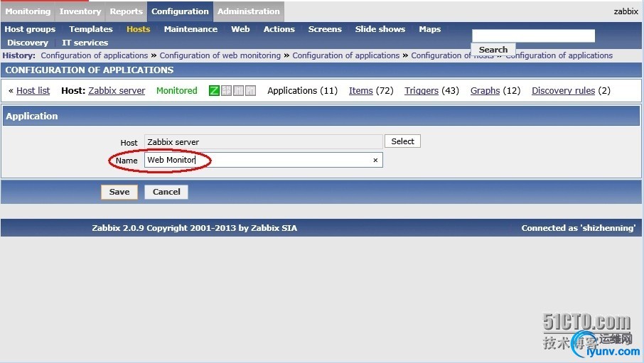Viewport: 644px width, 363px height.
Task: Cancel the application form
Action: tap(166, 192)
